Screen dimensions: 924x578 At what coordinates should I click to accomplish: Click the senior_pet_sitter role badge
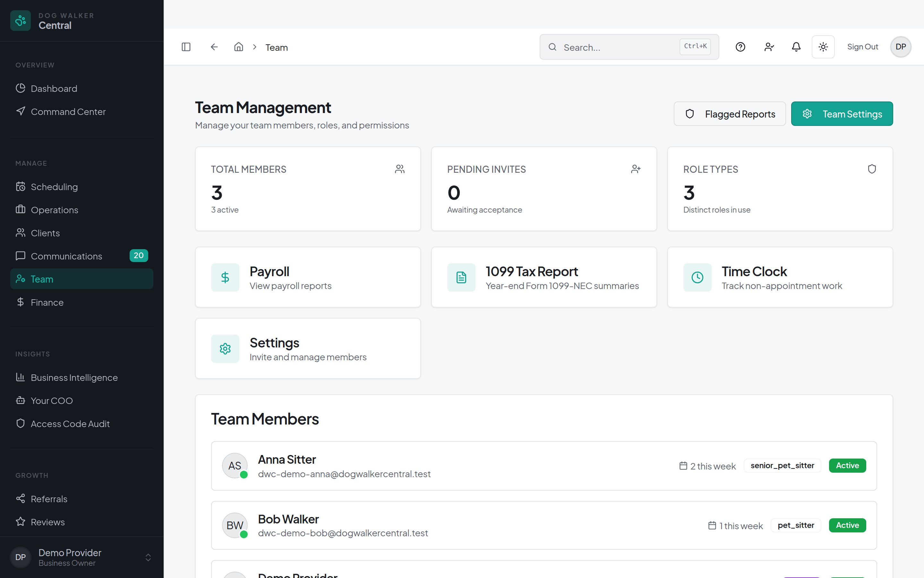(x=782, y=465)
